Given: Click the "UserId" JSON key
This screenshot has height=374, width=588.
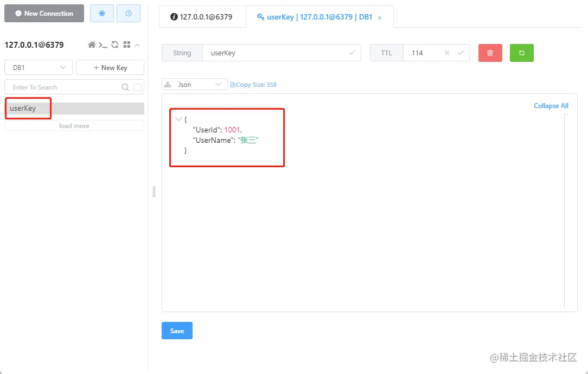Looking at the screenshot, I should pos(206,130).
